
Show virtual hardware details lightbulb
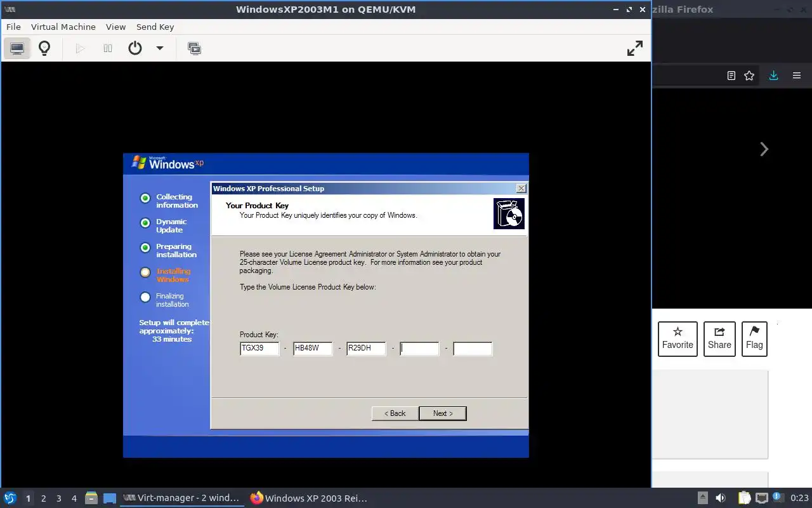44,48
